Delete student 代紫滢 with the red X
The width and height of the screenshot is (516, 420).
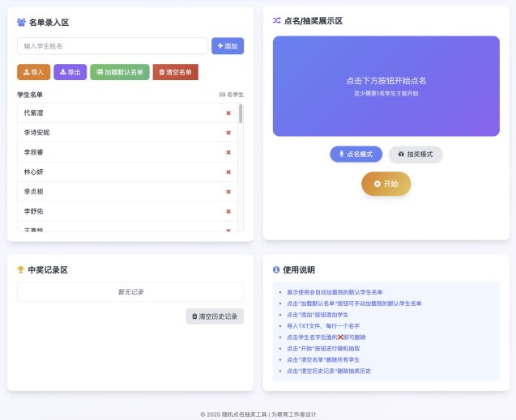[x=228, y=113]
